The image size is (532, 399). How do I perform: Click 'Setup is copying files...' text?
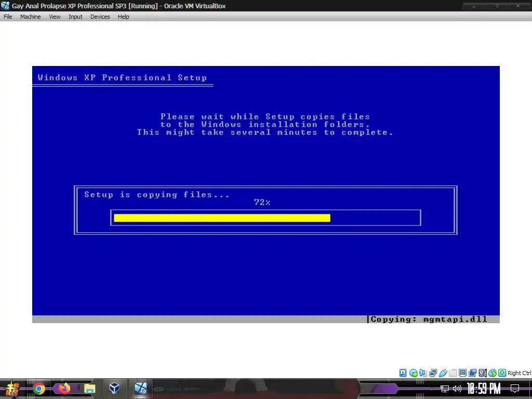[x=157, y=195]
